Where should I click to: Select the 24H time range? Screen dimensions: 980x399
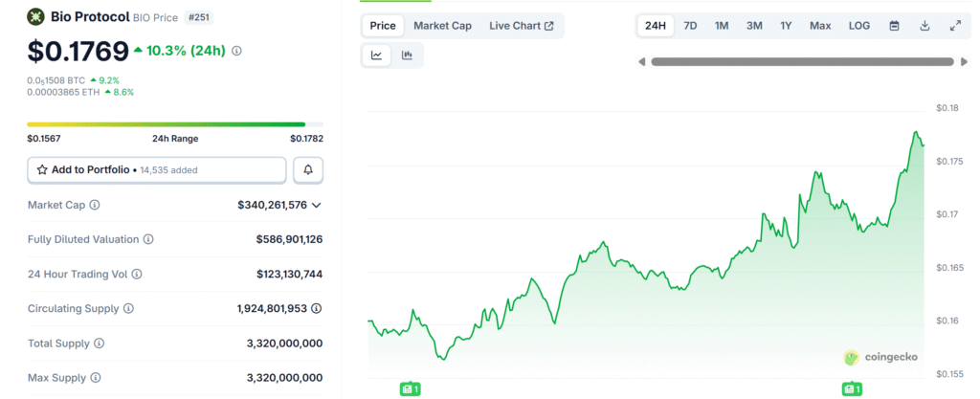[656, 26]
